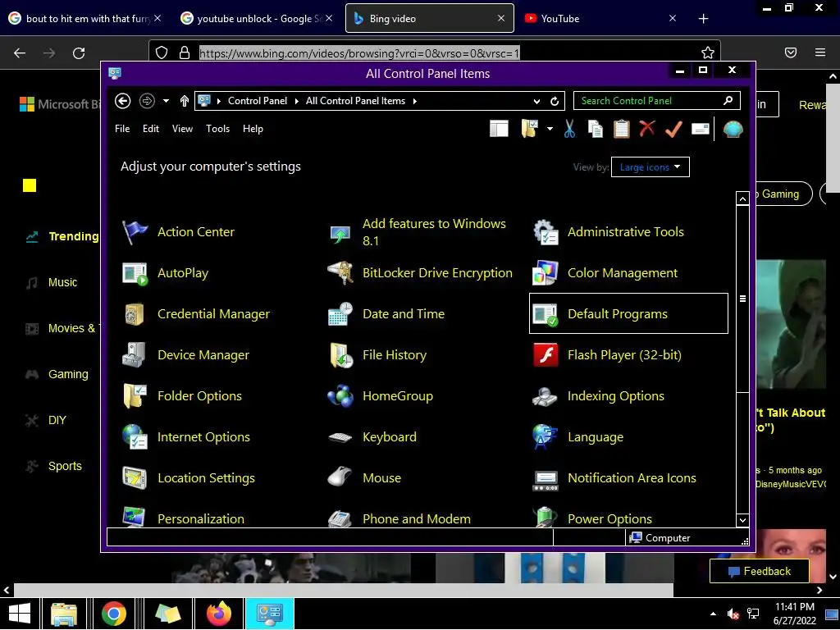The height and width of the screenshot is (630, 840).
Task: Refresh the Control Panel address bar
Action: pos(555,101)
